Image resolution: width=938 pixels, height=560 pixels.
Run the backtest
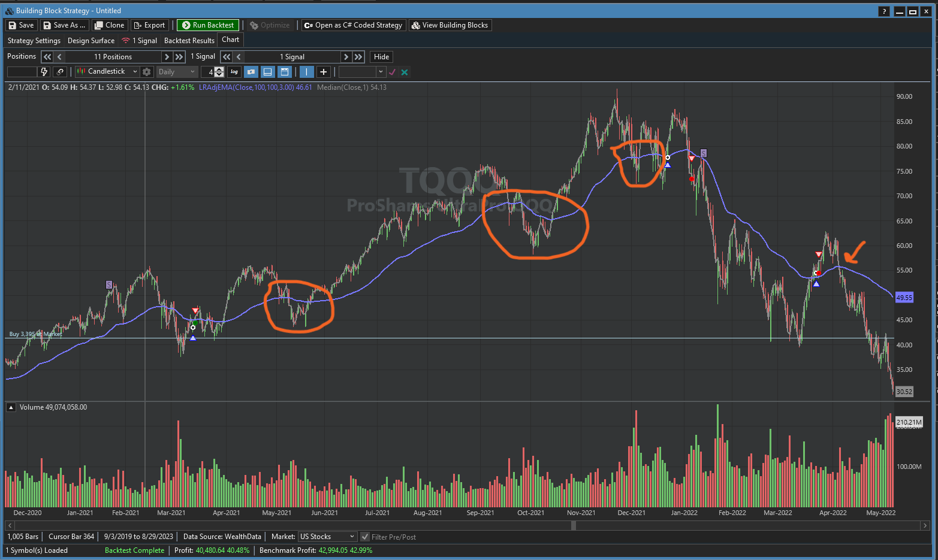208,25
